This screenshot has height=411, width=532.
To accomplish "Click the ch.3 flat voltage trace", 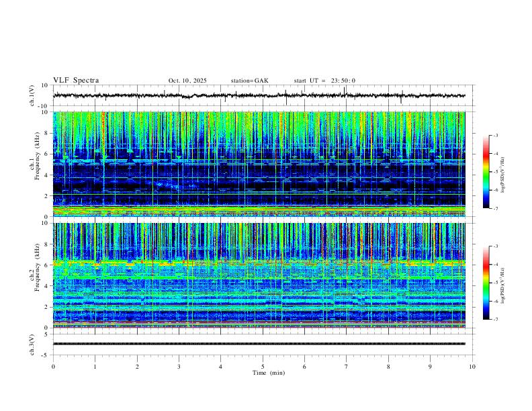I will point(259,344).
